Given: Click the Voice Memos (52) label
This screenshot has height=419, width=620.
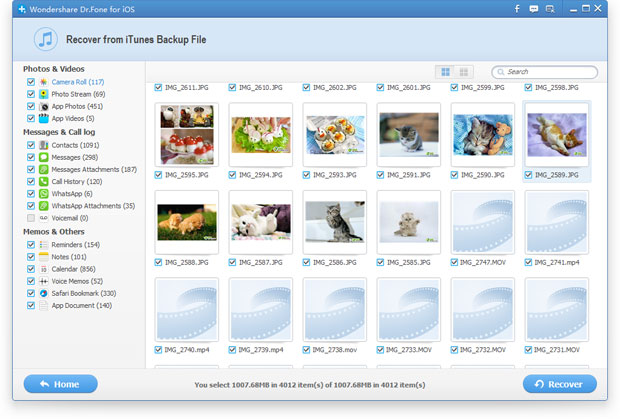Looking at the screenshot, I should (x=77, y=281).
